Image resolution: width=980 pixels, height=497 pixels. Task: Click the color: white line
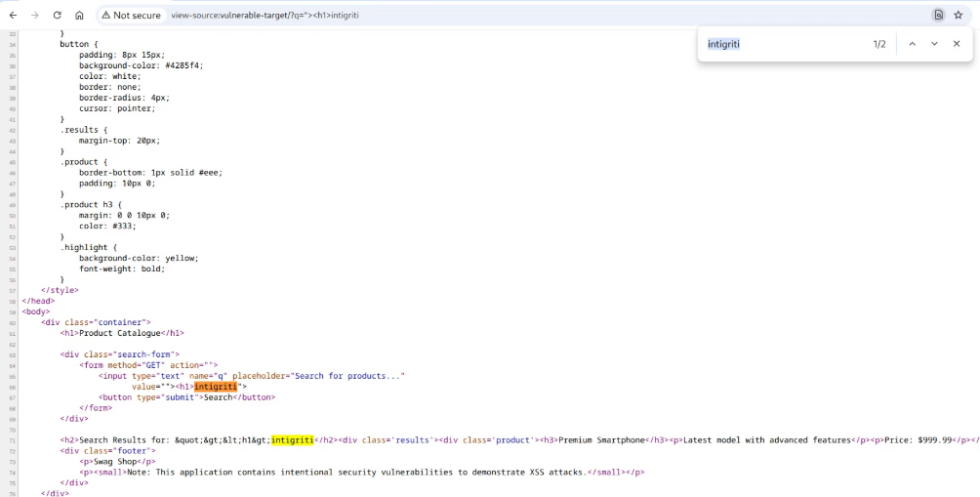click(110, 75)
